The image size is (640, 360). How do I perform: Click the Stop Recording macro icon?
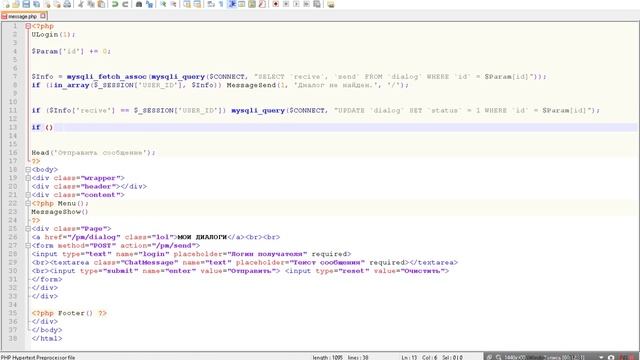point(286,4)
